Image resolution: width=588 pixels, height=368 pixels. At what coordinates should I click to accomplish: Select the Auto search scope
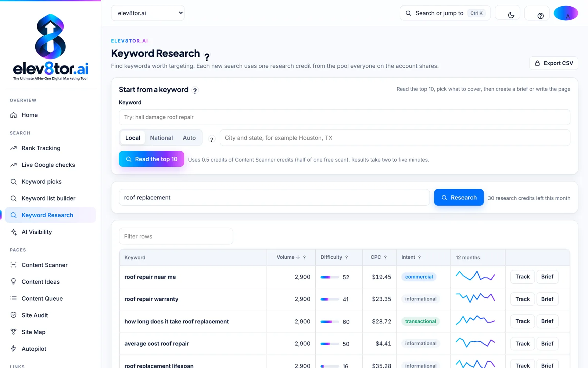[x=189, y=138]
